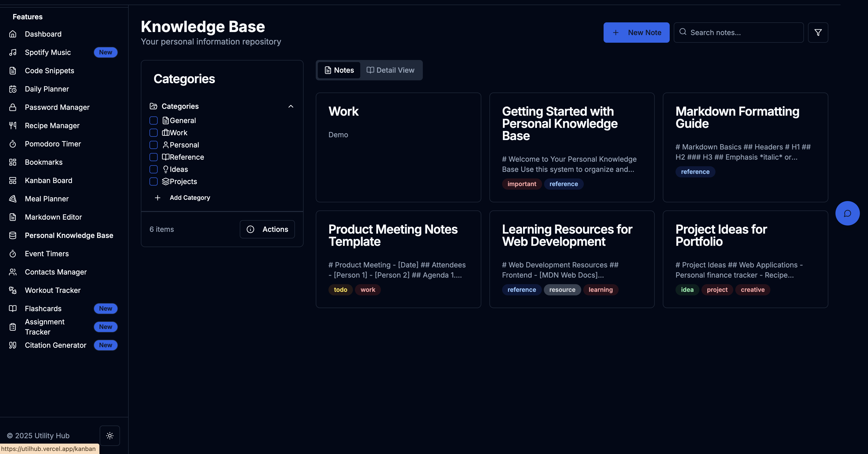Image resolution: width=868 pixels, height=454 pixels.
Task: Enable the Reference category checkbox
Action: [x=153, y=157]
